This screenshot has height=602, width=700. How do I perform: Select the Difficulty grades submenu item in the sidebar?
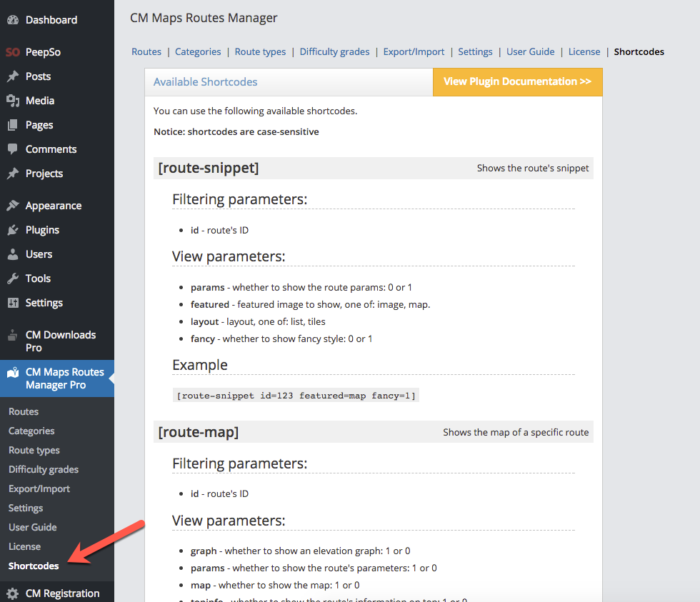click(x=44, y=469)
